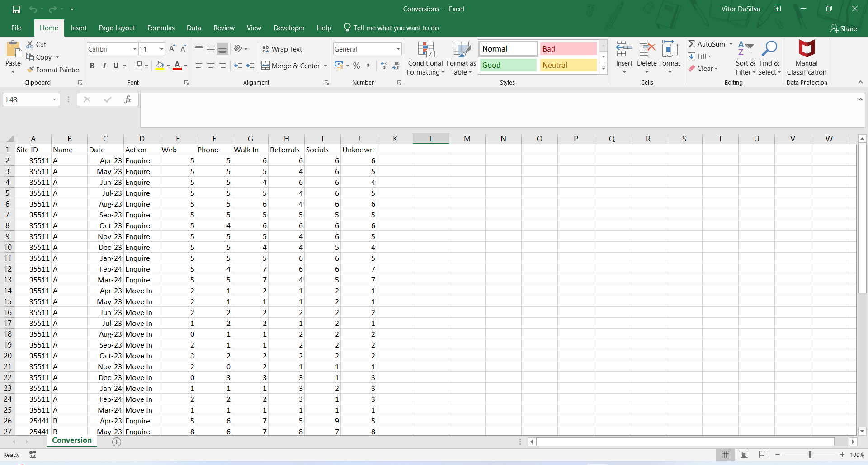Click the Increase Indent icon

(250, 66)
